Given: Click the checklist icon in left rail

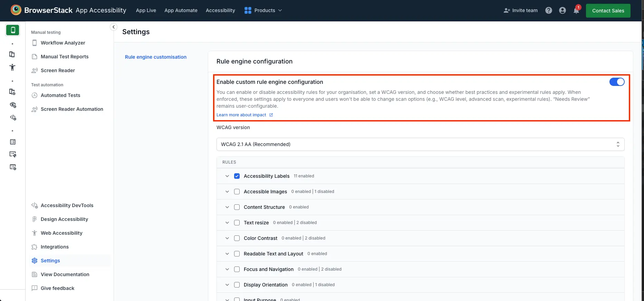Looking at the screenshot, I should (13, 142).
